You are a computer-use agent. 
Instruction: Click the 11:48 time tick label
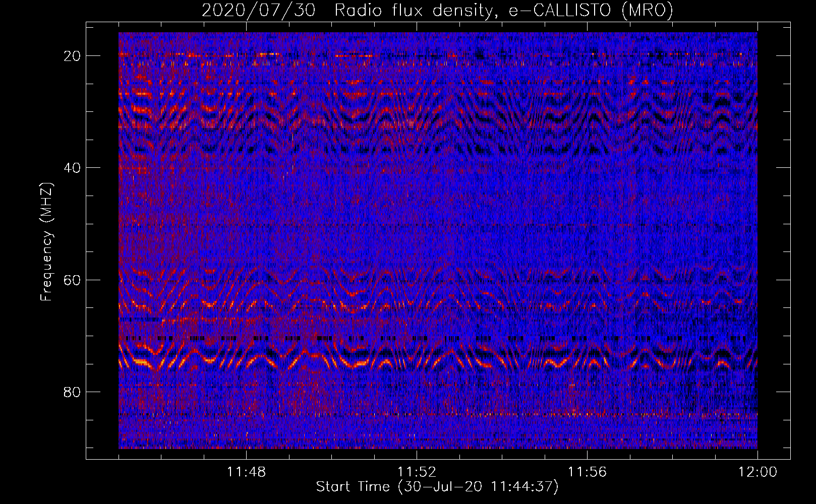246,472
